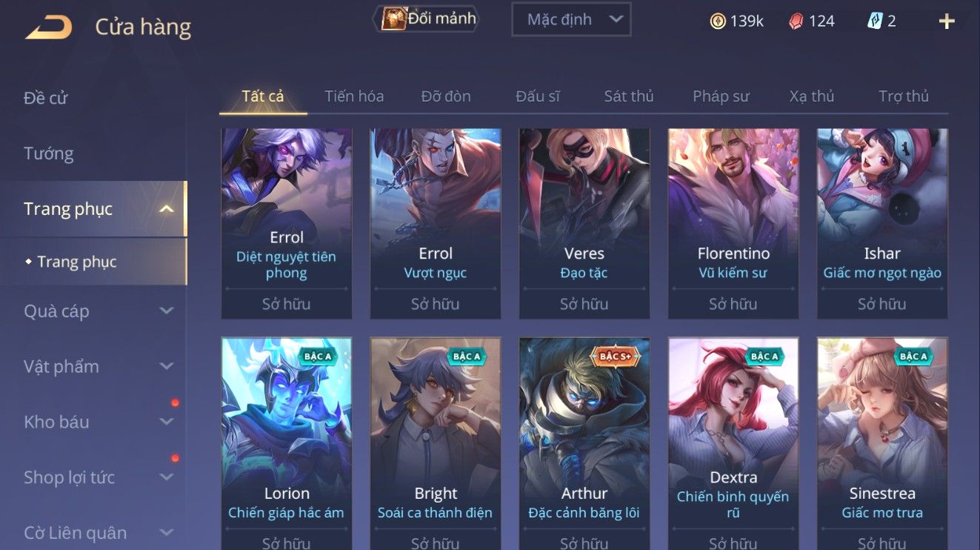Click the BẬC S+ badge on Arthur
Viewport: 980px width, 550px height.
pos(615,357)
